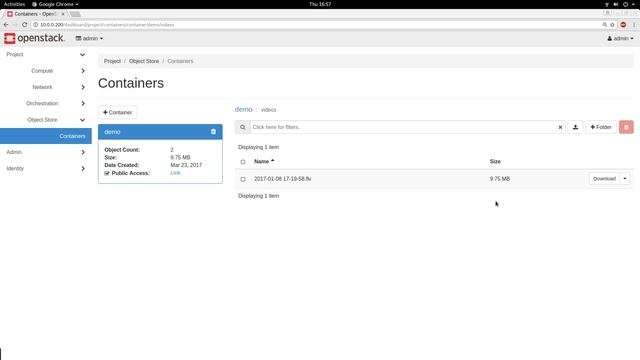Image resolution: width=640 pixels, height=360 pixels.
Task: Click the 2017-01-08 17-19-58.flv file name
Action: coord(282,179)
